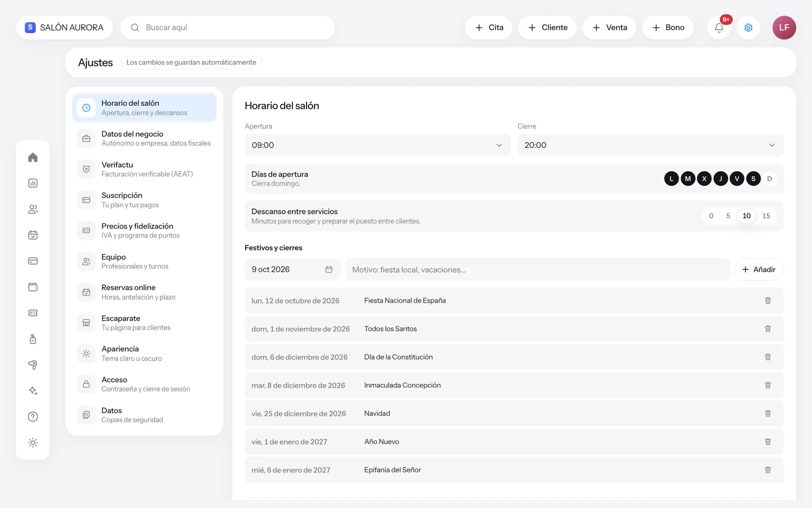Open the notifications bell

(719, 27)
